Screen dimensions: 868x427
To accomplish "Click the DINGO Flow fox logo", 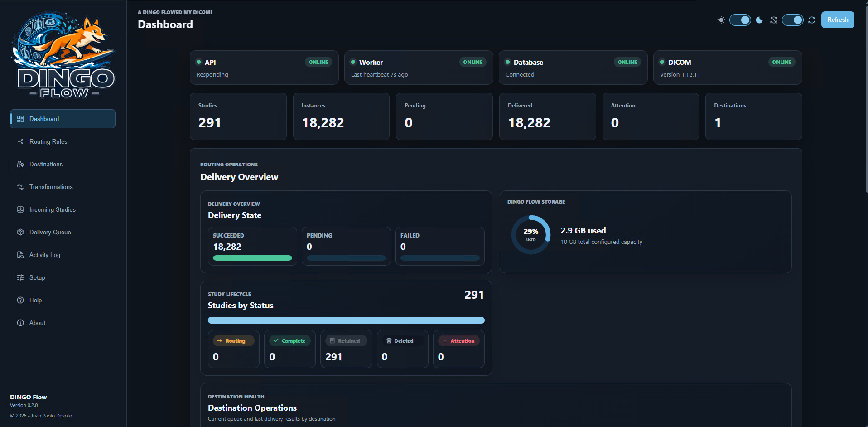I will (63, 54).
